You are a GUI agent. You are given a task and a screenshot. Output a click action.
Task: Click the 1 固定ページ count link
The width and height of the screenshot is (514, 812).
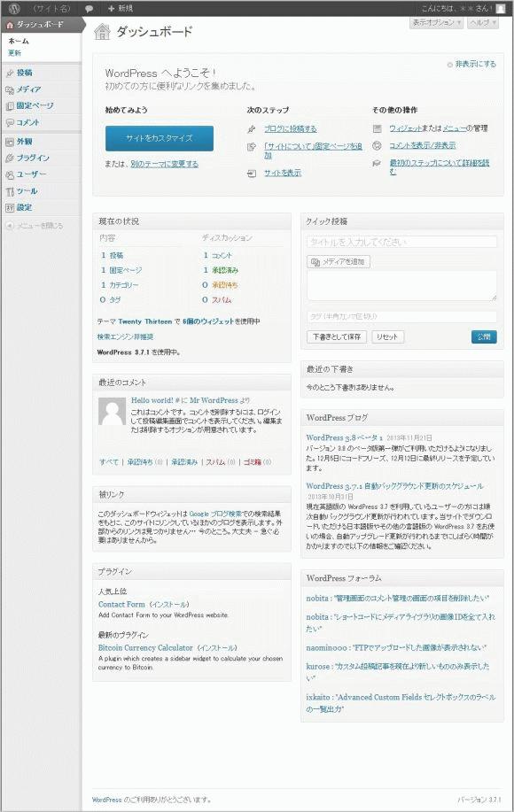click(x=121, y=270)
